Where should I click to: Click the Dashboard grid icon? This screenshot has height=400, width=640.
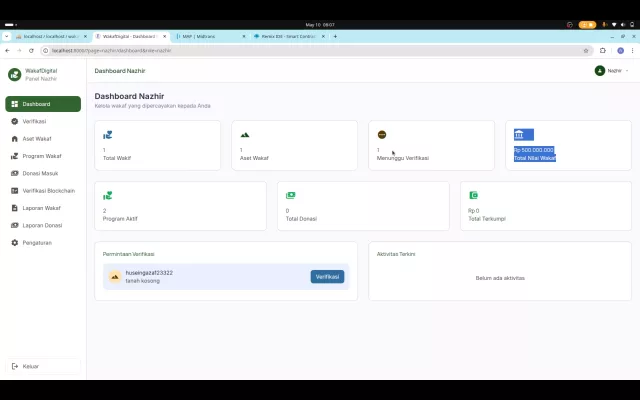click(15, 104)
